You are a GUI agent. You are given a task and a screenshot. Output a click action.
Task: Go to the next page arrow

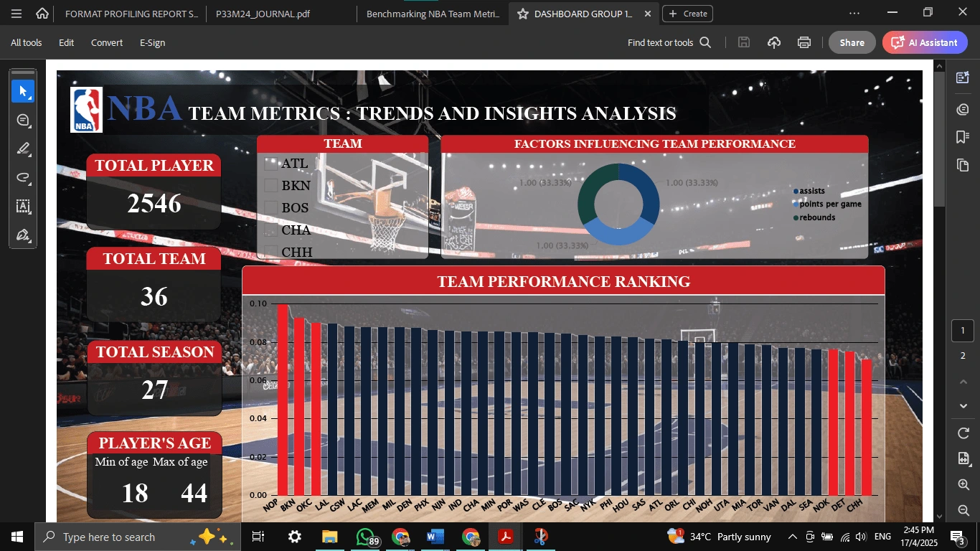[963, 406]
